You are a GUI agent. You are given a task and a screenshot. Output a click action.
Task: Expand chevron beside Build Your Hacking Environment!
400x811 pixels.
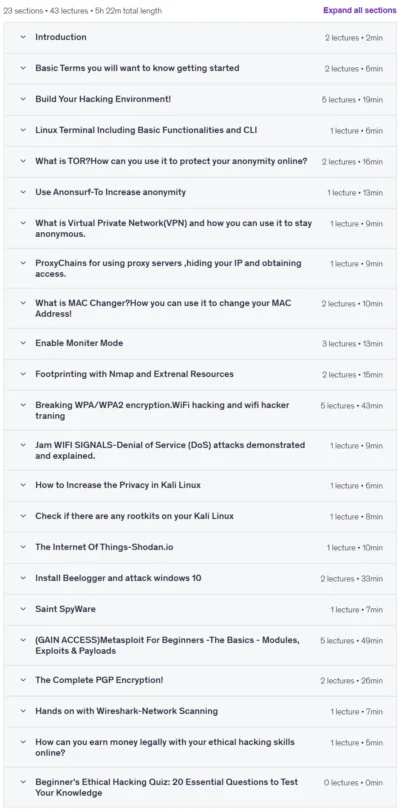pos(23,99)
